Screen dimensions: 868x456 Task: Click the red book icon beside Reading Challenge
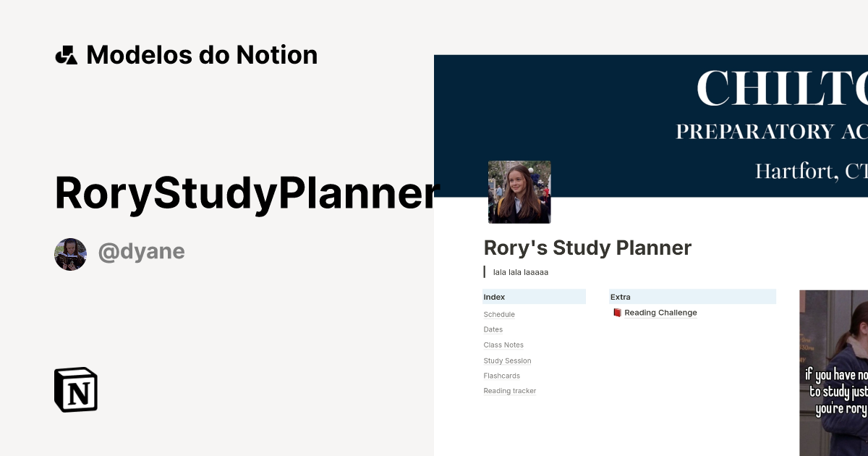click(617, 312)
